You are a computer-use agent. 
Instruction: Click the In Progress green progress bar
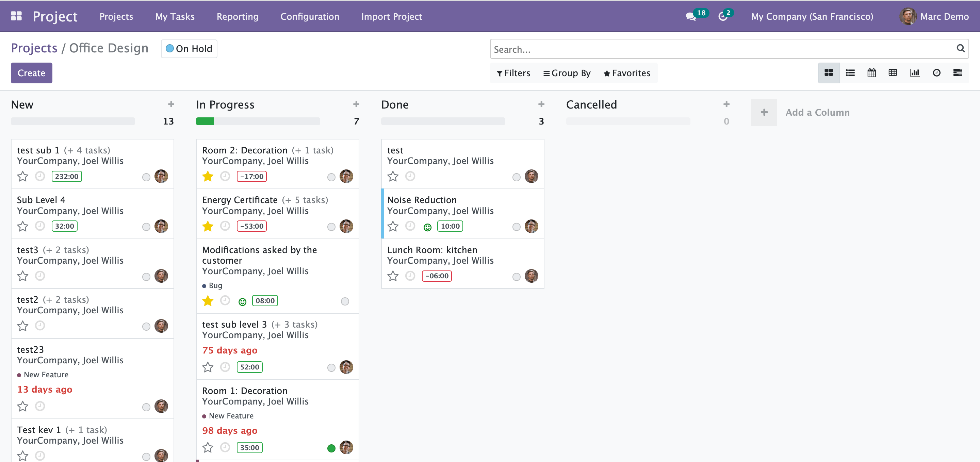pos(205,121)
